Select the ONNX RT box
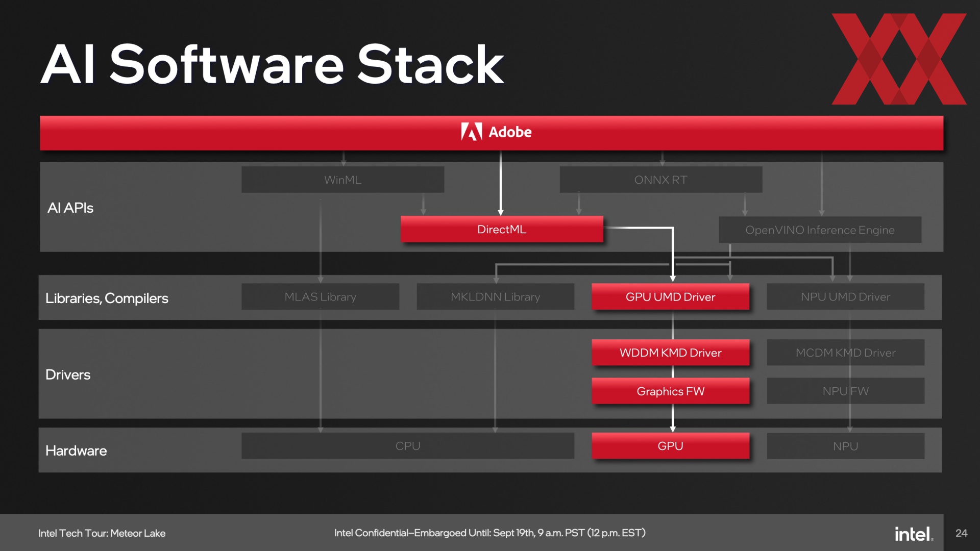The height and width of the screenshot is (551, 980). pyautogui.click(x=660, y=180)
